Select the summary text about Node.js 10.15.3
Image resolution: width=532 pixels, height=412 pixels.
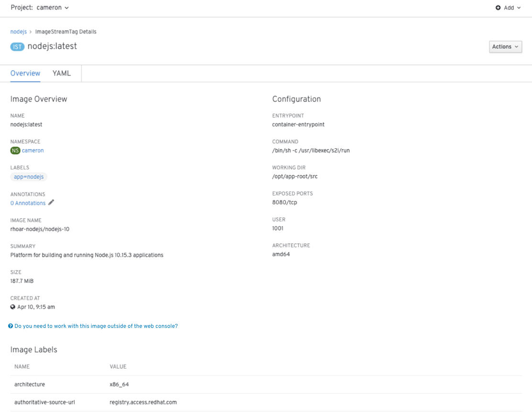click(x=87, y=255)
